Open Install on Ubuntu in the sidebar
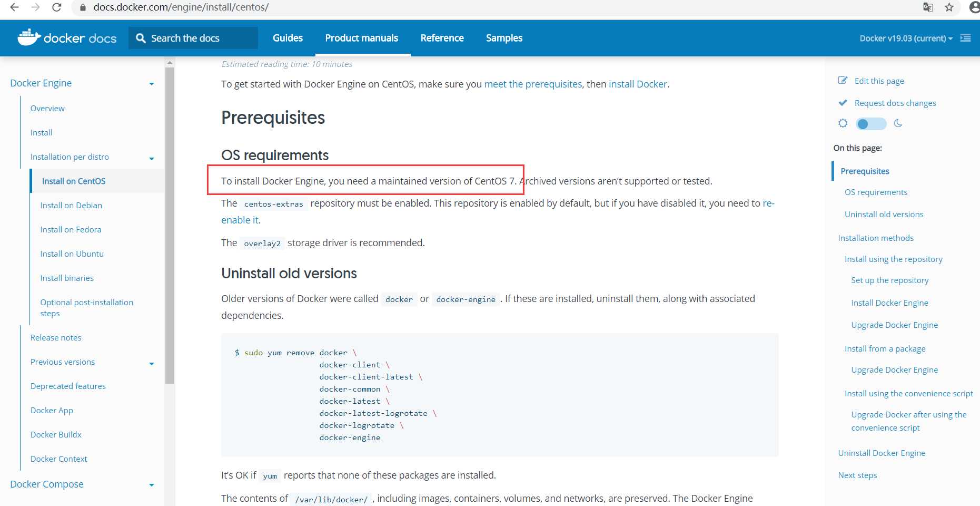The image size is (980, 506). pos(72,254)
